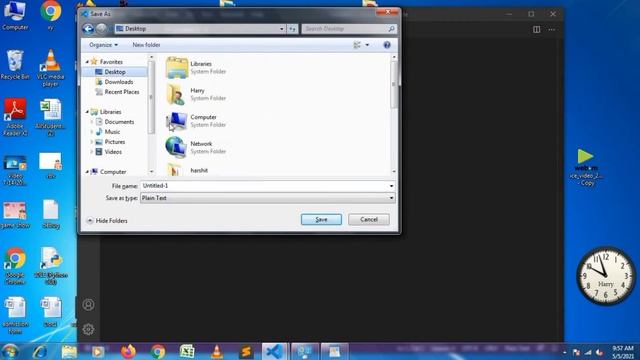Collapse the Libraries tree group in navigation pane
Image resolution: width=640 pixels, height=360 pixels.
87,112
